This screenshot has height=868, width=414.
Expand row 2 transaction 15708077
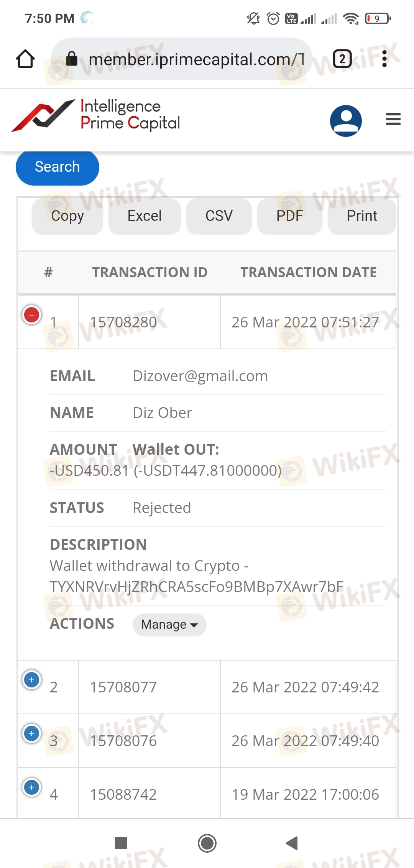pos(32,680)
